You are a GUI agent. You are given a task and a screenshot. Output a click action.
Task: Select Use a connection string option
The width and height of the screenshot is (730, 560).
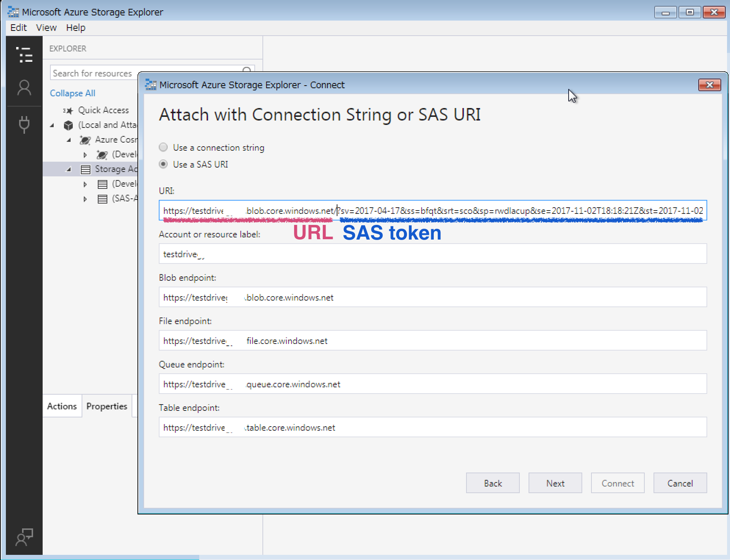(163, 147)
